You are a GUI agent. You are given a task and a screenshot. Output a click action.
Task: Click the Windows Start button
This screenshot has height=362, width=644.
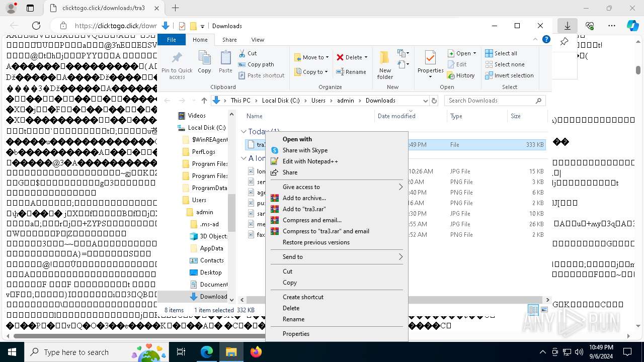click(x=12, y=352)
